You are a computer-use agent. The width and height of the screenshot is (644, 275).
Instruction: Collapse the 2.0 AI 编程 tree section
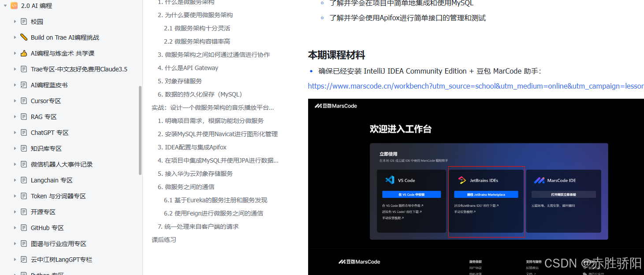coord(5,6)
